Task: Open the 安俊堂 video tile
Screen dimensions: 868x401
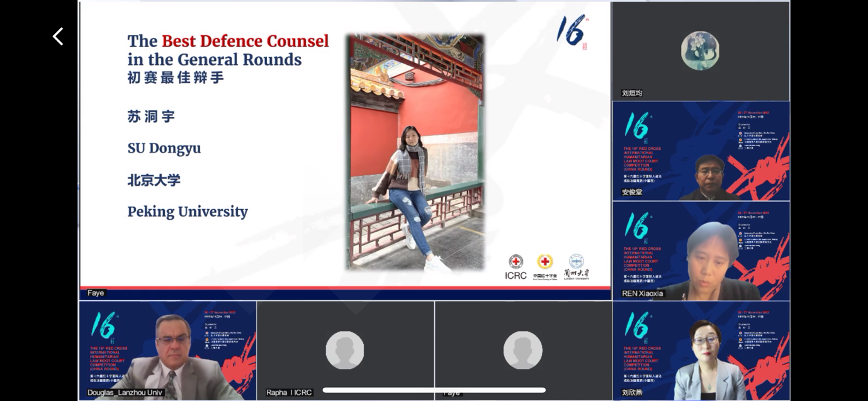Action: pyautogui.click(x=701, y=151)
